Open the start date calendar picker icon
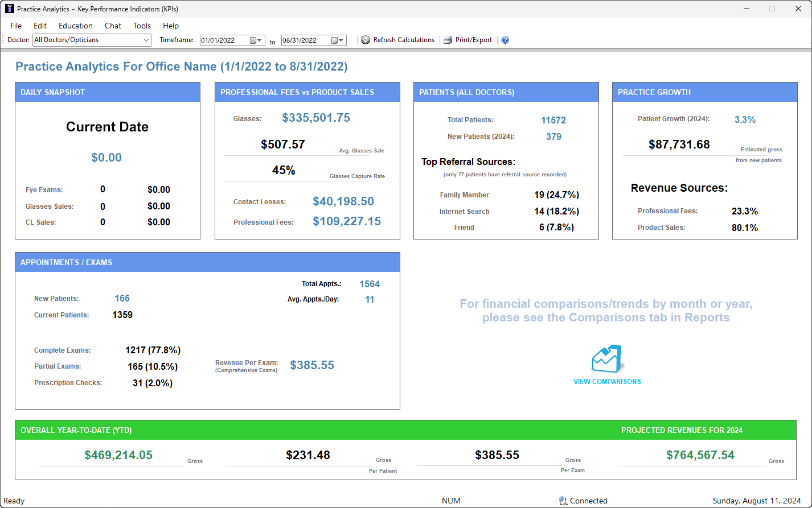The height and width of the screenshot is (508, 812). pyautogui.click(x=253, y=40)
